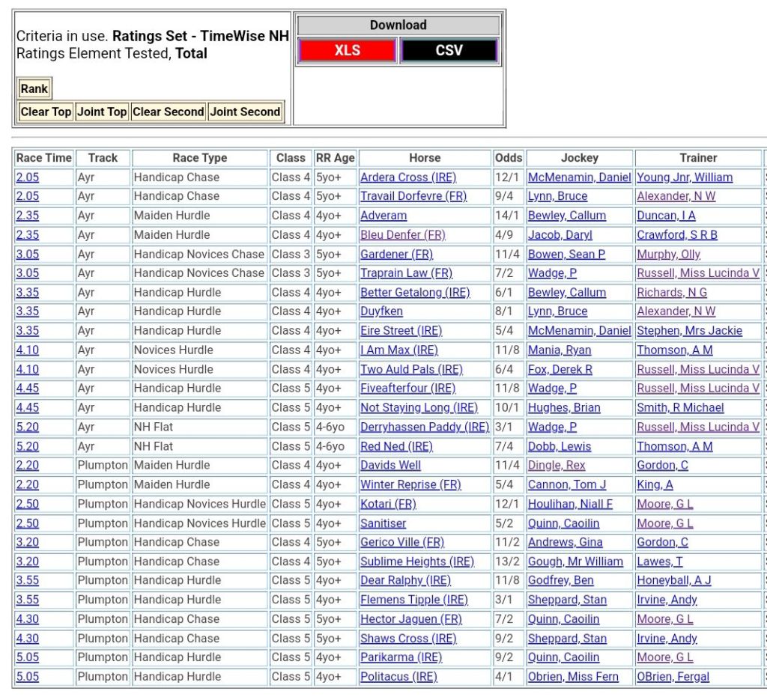
Task: Open trainer link Young Jnr, William
Action: (684, 177)
